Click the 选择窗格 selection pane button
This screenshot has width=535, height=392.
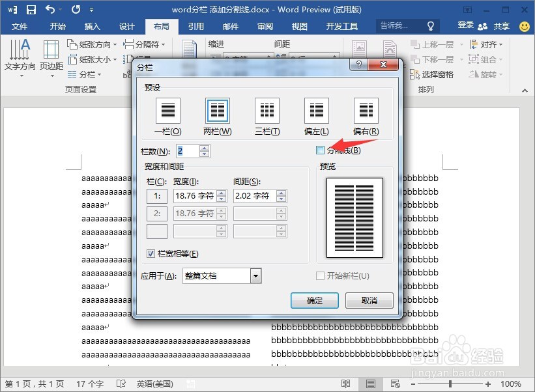(x=431, y=74)
